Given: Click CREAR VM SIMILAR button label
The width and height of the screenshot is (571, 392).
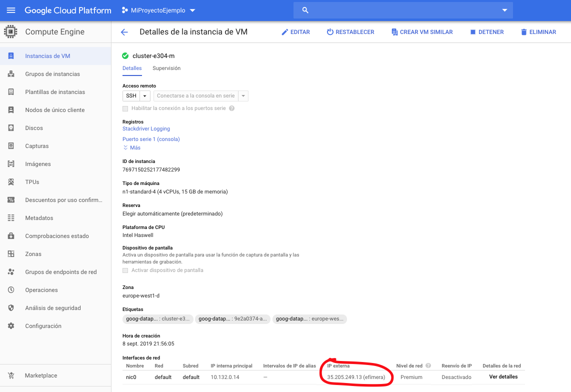Looking at the screenshot, I should 426,32.
